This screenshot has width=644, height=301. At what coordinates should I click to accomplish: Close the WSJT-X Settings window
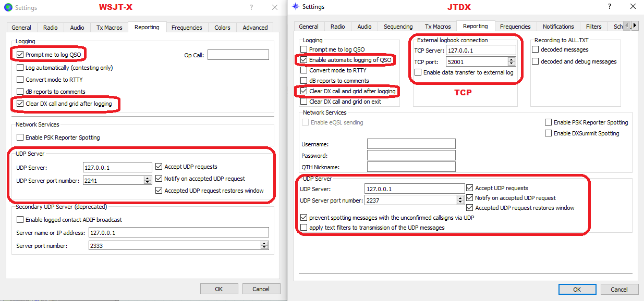(275, 8)
